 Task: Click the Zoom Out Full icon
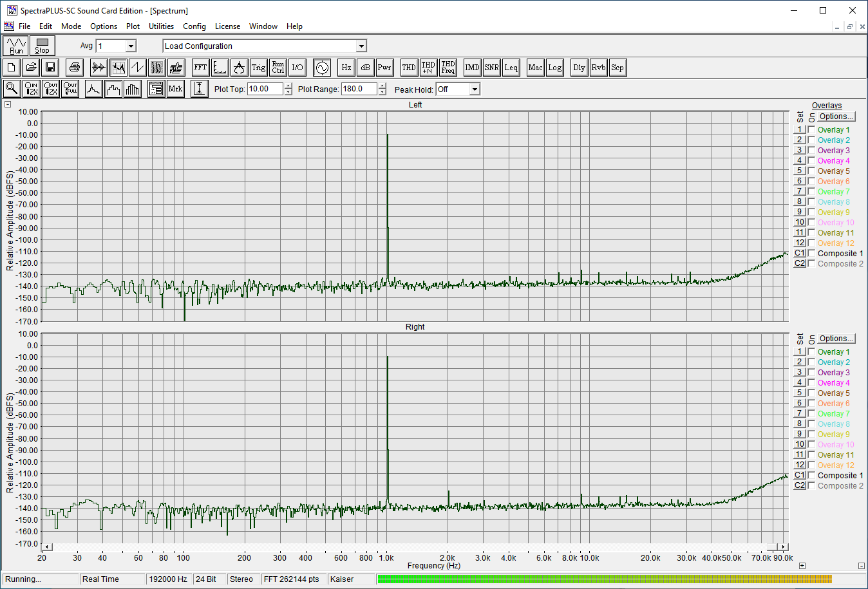pos(70,89)
